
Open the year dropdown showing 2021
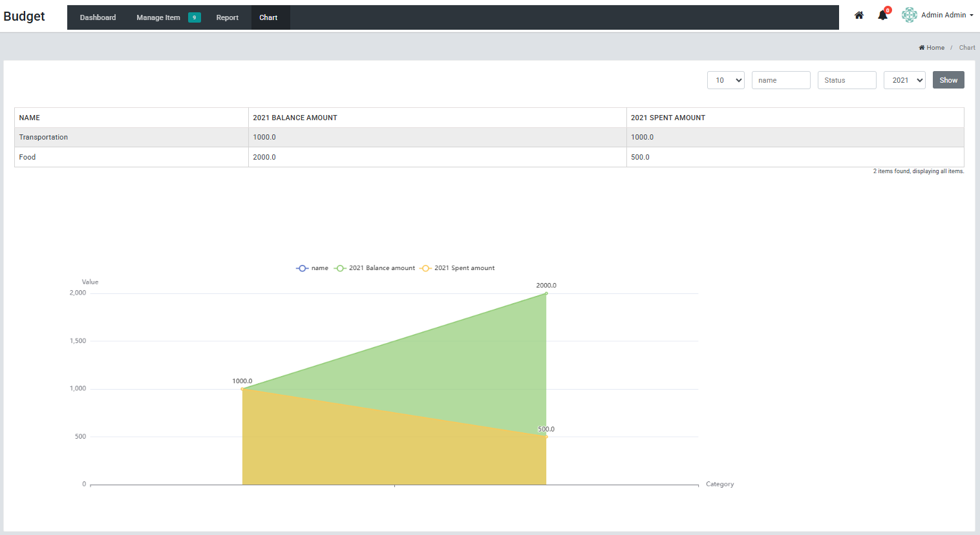[x=904, y=80]
